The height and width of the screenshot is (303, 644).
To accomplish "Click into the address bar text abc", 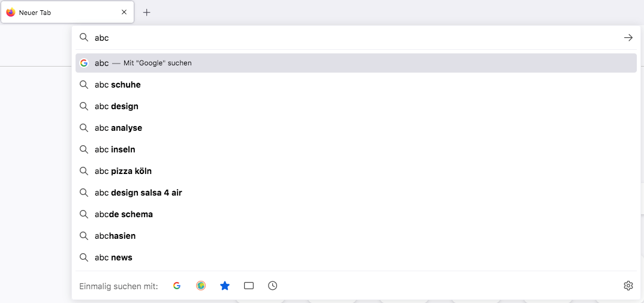I will point(101,38).
